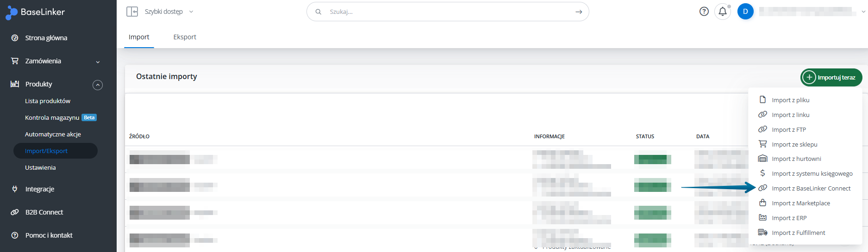Image resolution: width=868 pixels, height=252 pixels.
Task: Open B2B Connect section
Action: pyautogui.click(x=44, y=212)
